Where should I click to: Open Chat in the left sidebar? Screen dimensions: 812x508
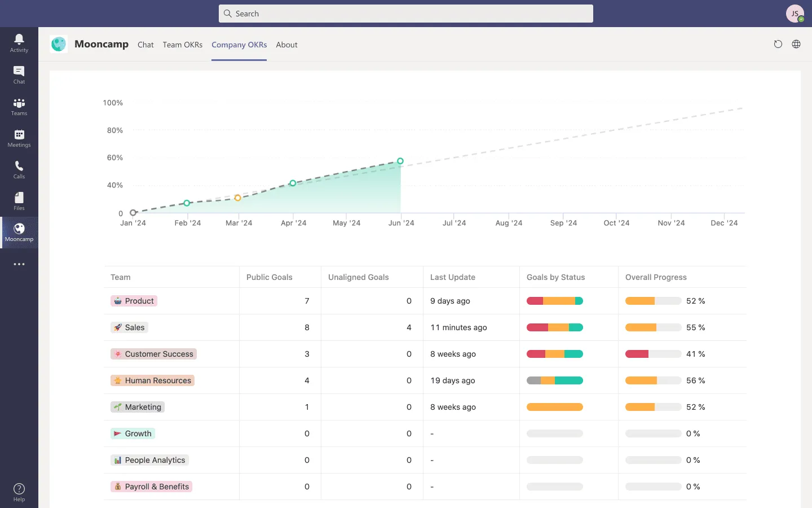click(x=19, y=75)
